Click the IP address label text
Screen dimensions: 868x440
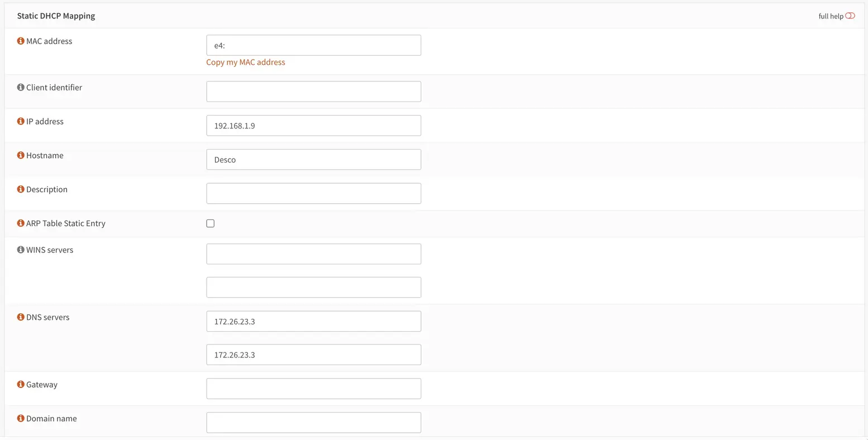(45, 121)
